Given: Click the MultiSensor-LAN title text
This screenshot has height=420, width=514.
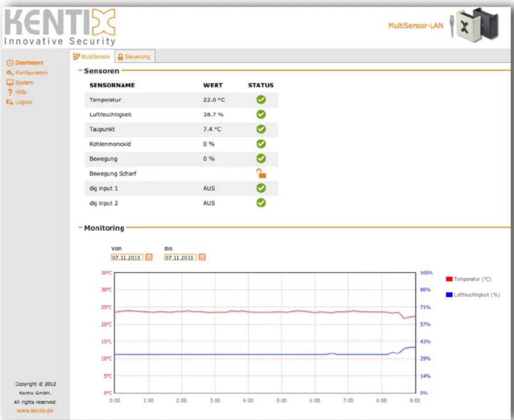Looking at the screenshot, I should tap(415, 26).
